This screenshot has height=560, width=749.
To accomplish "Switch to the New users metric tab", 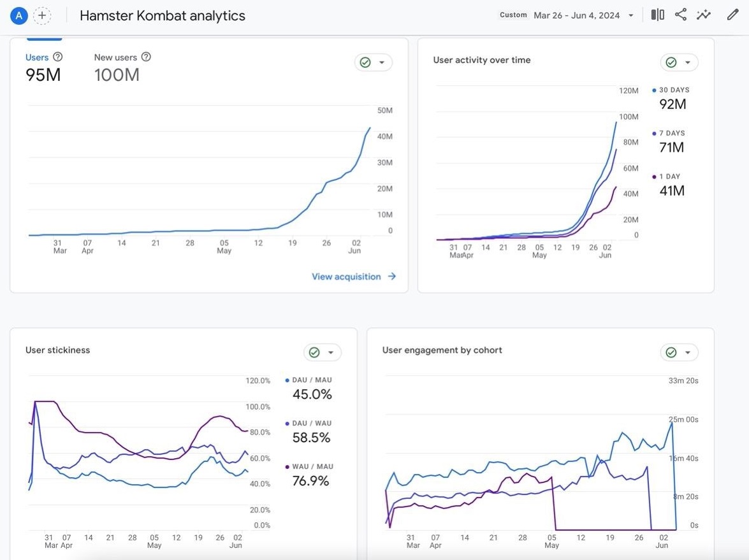I will pos(115,57).
